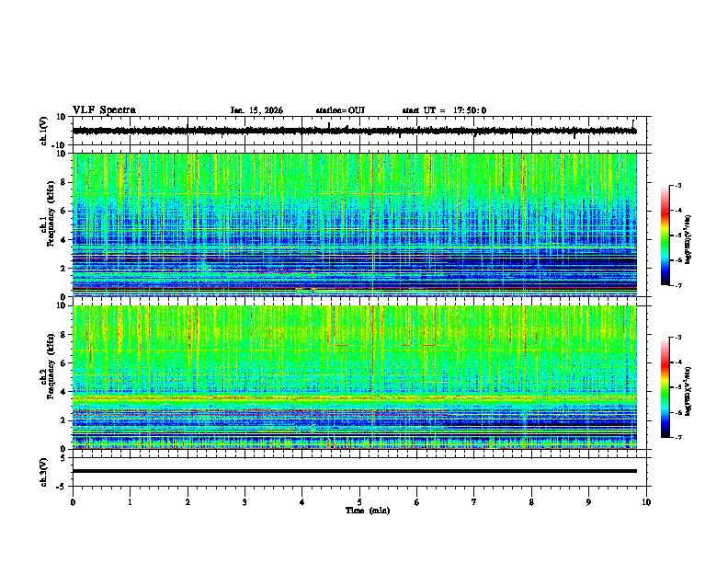The image size is (728, 563).
Task: Click the ch.1 colorbar log(PSD) units label
Action: click(688, 240)
